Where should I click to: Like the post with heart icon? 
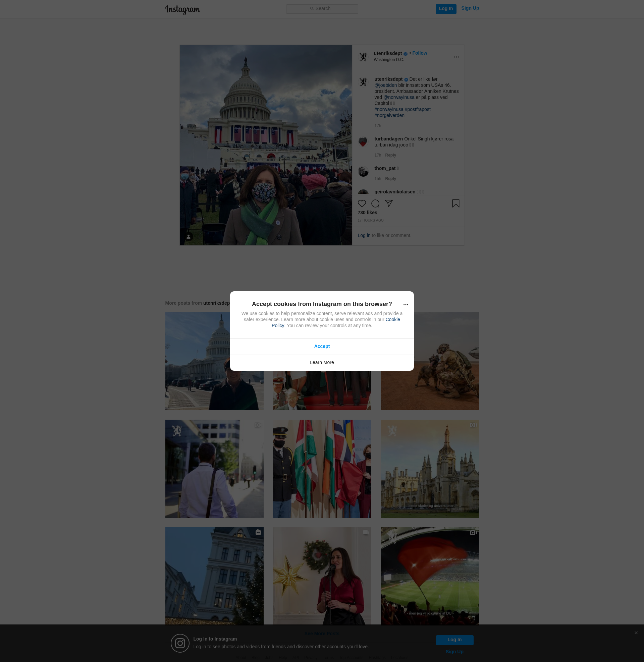coord(362,203)
